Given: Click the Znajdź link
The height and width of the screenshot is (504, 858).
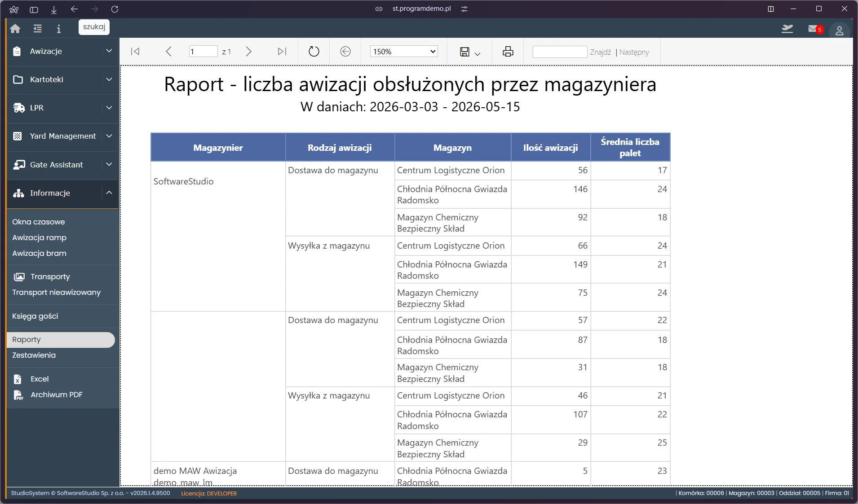Looking at the screenshot, I should coord(601,52).
